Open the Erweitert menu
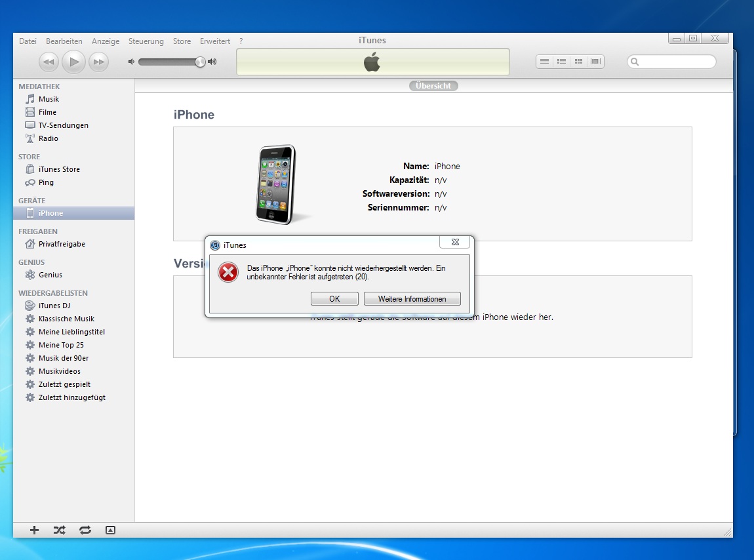Image resolution: width=754 pixels, height=560 pixels. tap(215, 41)
